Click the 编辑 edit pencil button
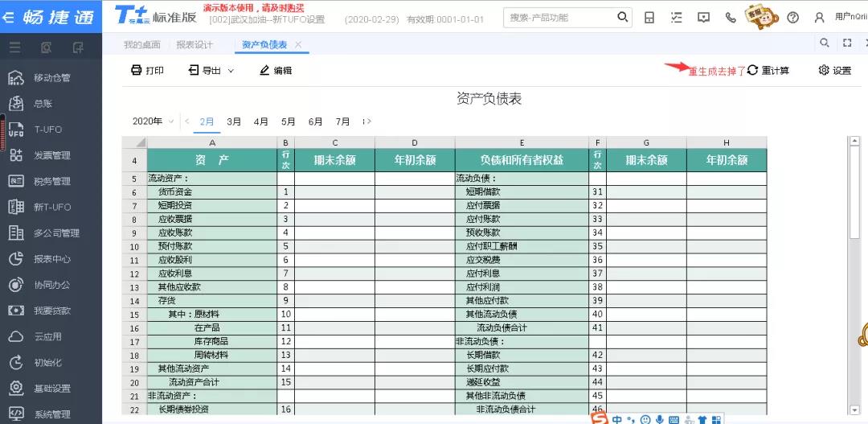 (276, 71)
